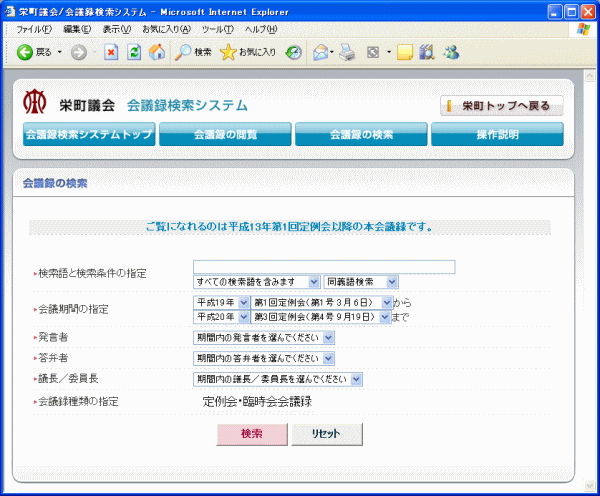Expand the 同義語検索 dropdown
Viewport: 600px width, 496px height.
coord(361,282)
